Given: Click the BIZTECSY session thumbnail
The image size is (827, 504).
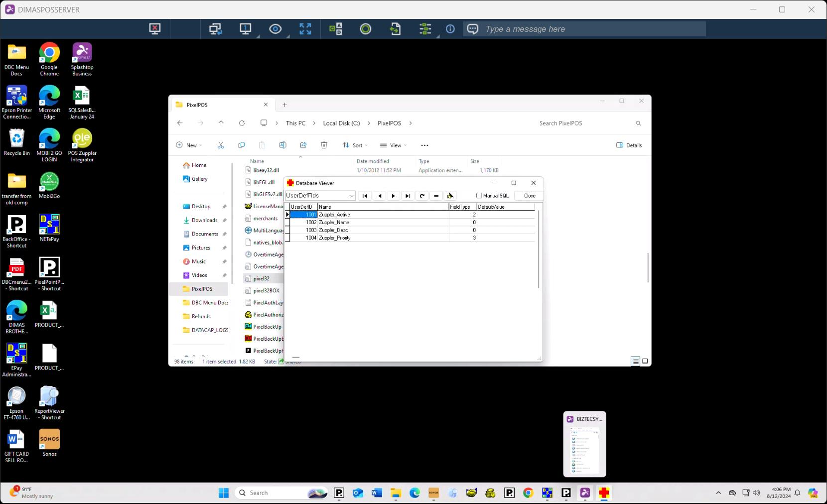Looking at the screenshot, I should click(585, 444).
